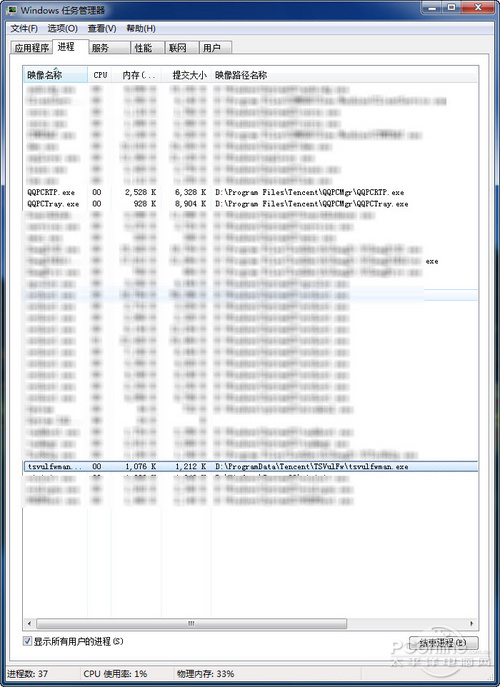
Task: Toggle 显示所有用户的进程 checkbox
Action: pyautogui.click(x=27, y=641)
